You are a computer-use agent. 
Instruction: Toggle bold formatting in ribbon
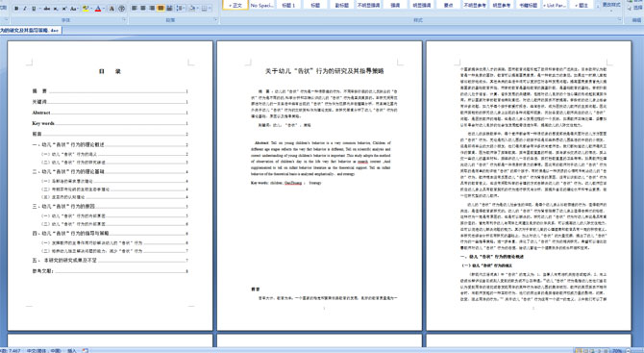tap(16, 9)
